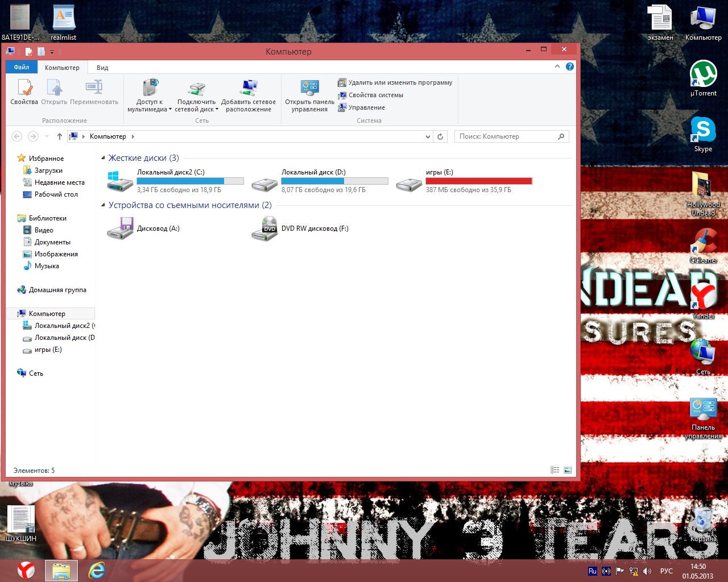This screenshot has height=582, width=728.
Task: Open Рабочий стол in the sidebar
Action: point(50,194)
